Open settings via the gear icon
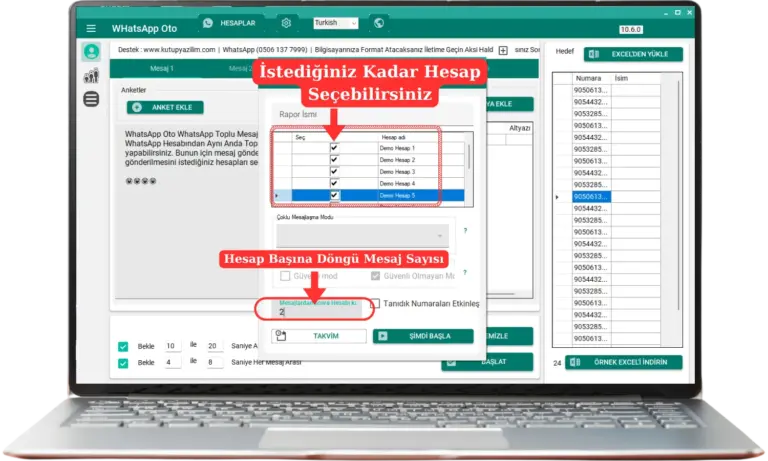768x461 pixels. pos(287,23)
